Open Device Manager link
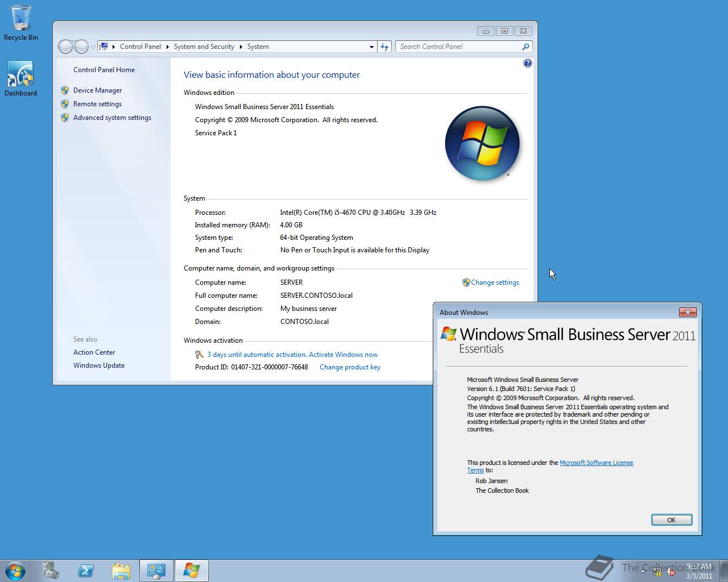The height and width of the screenshot is (582, 728). pos(97,90)
